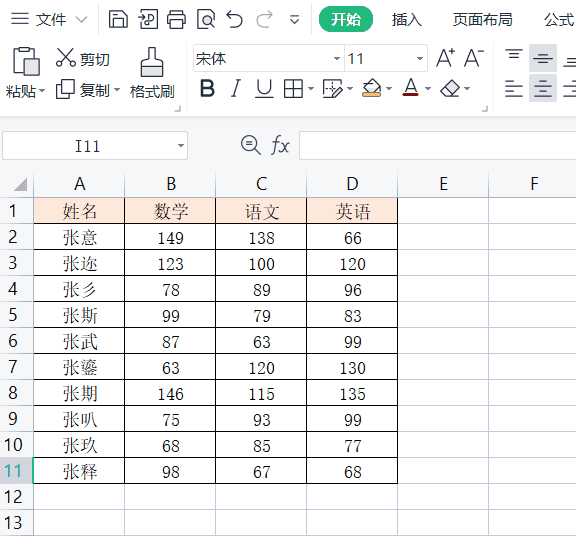Switch to the 开始 tab
The height and width of the screenshot is (536, 576).
[x=346, y=19]
